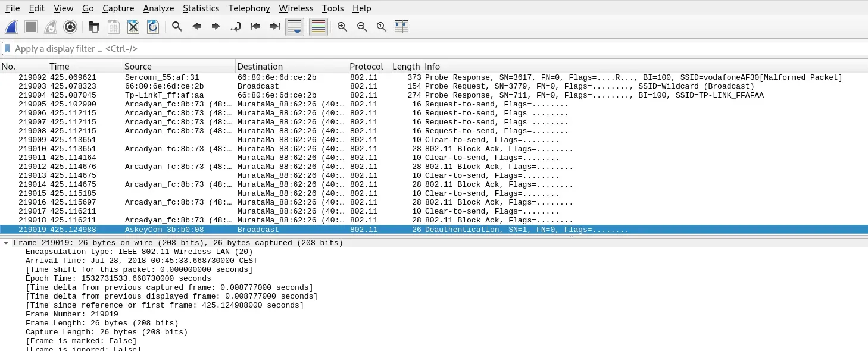Click the resize columns icon
Viewport: 868px width, 351px height.
[x=401, y=27]
